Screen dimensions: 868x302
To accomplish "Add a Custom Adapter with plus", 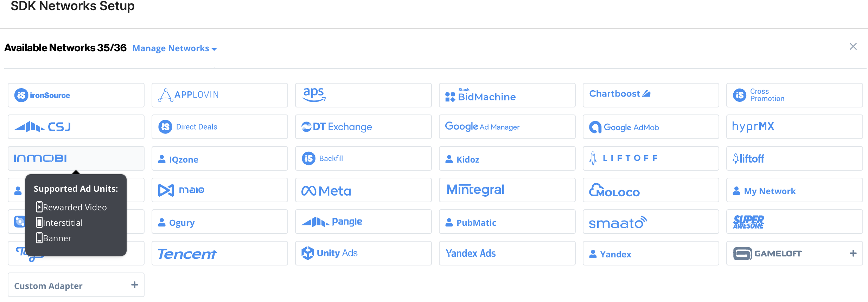I will click(x=134, y=285).
